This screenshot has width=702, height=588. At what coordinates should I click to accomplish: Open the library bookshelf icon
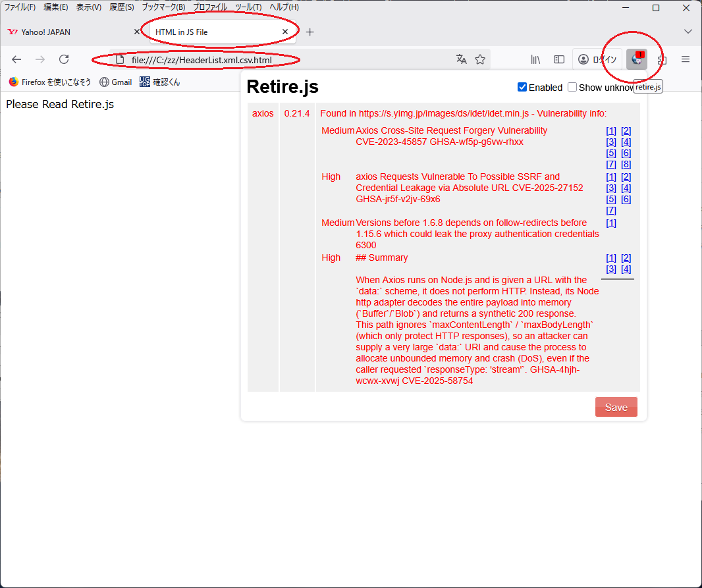coord(535,59)
